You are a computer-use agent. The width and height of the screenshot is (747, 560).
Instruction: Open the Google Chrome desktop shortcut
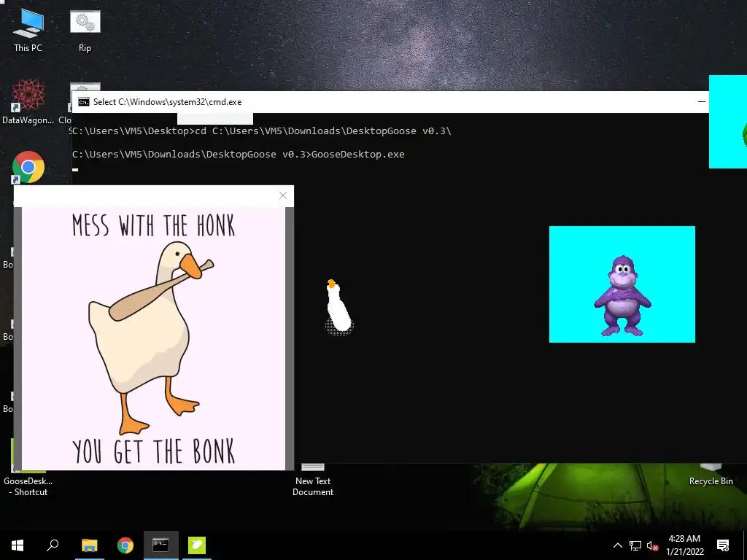(x=28, y=167)
